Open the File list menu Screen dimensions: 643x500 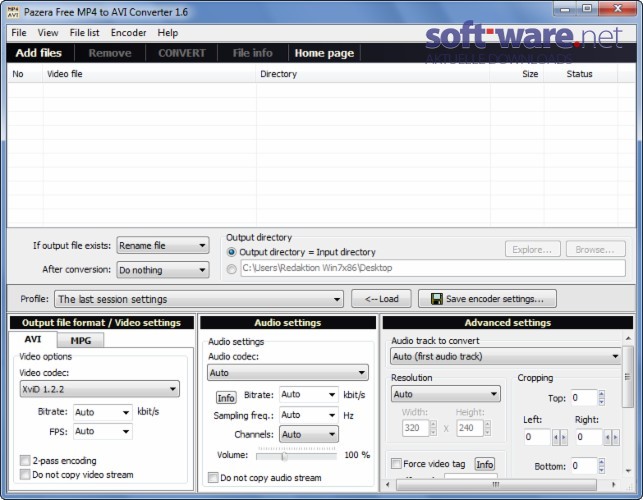click(84, 33)
